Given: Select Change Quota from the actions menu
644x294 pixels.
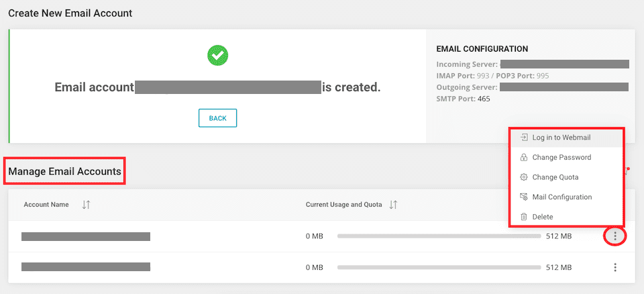Looking at the screenshot, I should click(555, 177).
